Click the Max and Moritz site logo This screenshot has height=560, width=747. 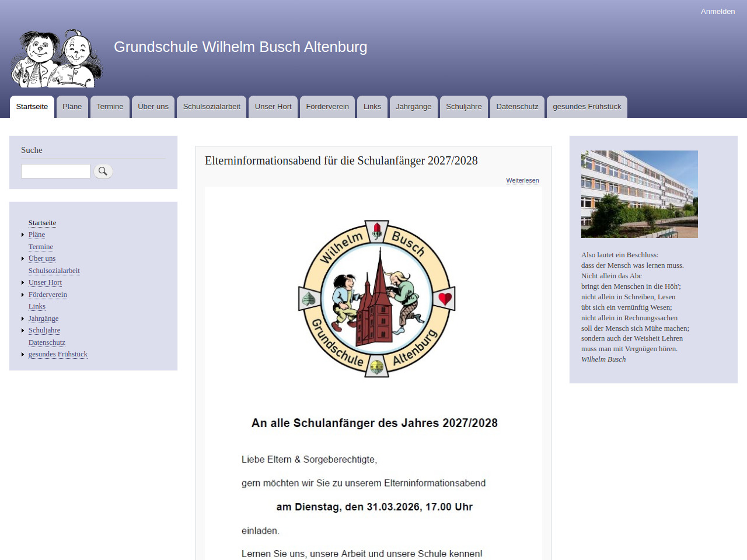point(57,58)
